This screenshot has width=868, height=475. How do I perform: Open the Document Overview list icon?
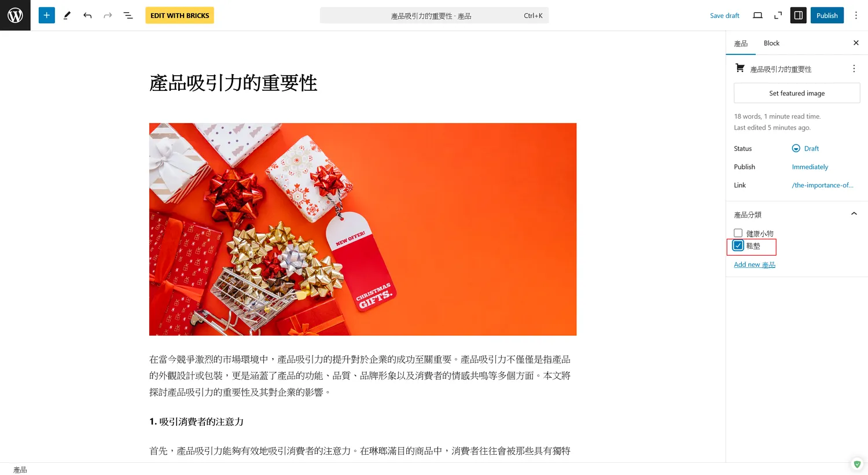tap(128, 16)
